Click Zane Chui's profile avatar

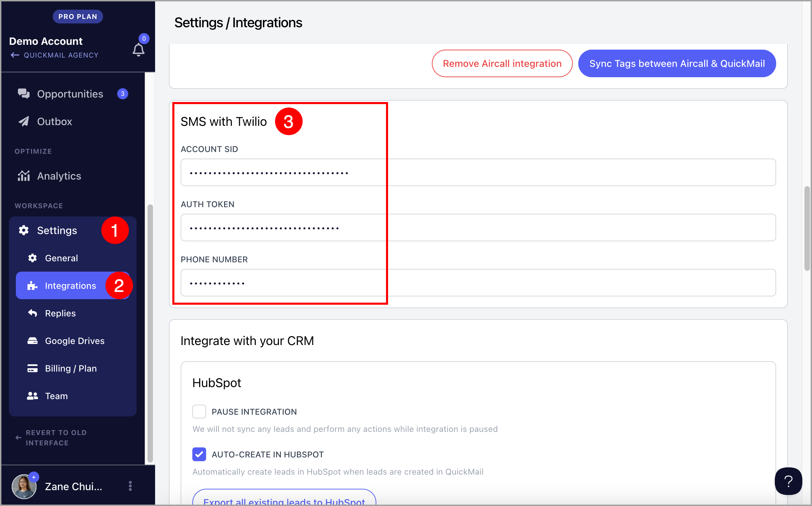24,486
